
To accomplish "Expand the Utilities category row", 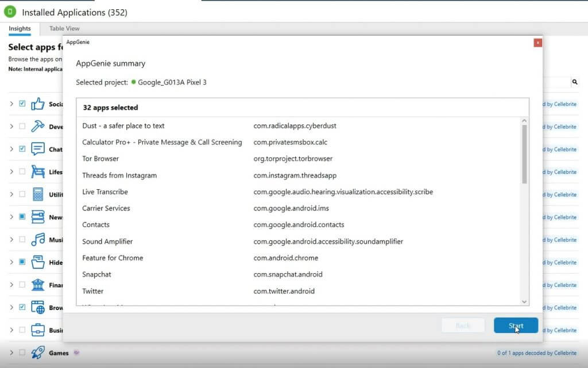I will pyautogui.click(x=11, y=194).
